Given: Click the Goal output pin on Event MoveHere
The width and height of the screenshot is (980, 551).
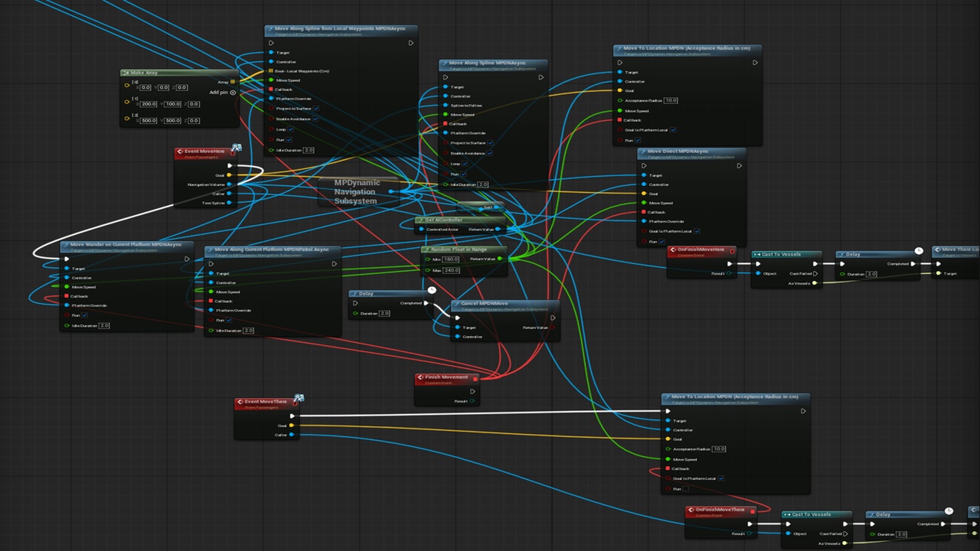Looking at the screenshot, I should coord(229,175).
